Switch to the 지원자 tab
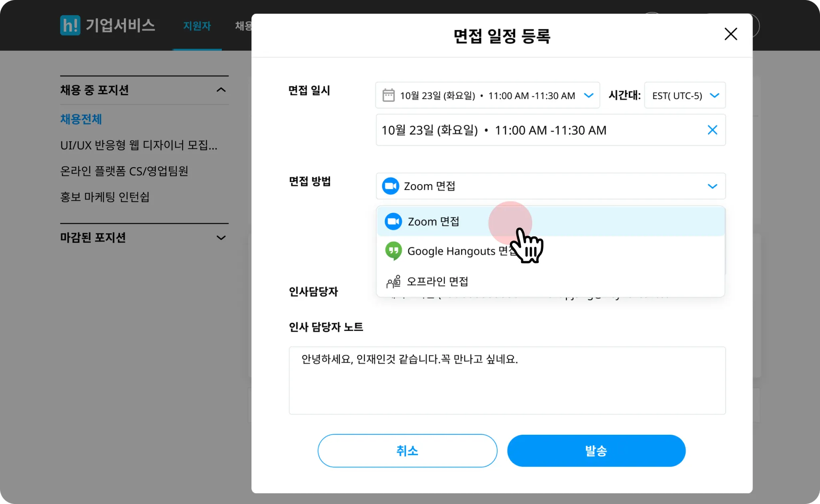 (197, 26)
